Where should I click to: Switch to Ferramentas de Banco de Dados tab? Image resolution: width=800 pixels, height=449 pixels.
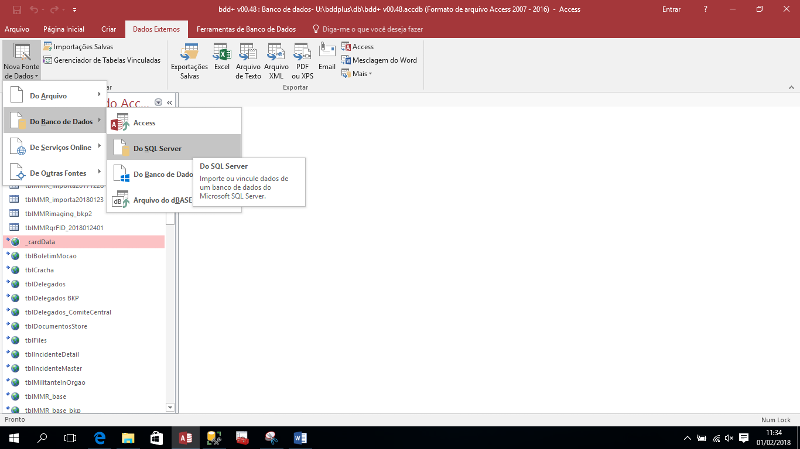[x=246, y=29]
